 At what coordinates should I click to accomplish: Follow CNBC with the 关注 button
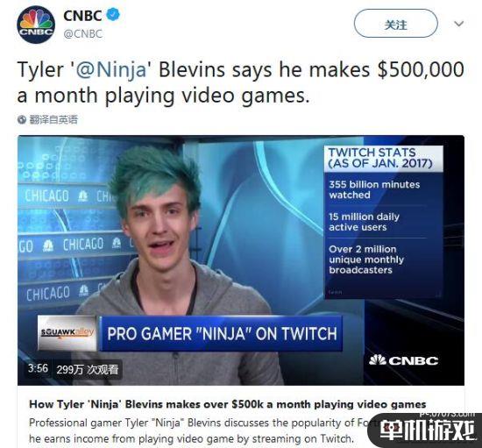click(395, 24)
